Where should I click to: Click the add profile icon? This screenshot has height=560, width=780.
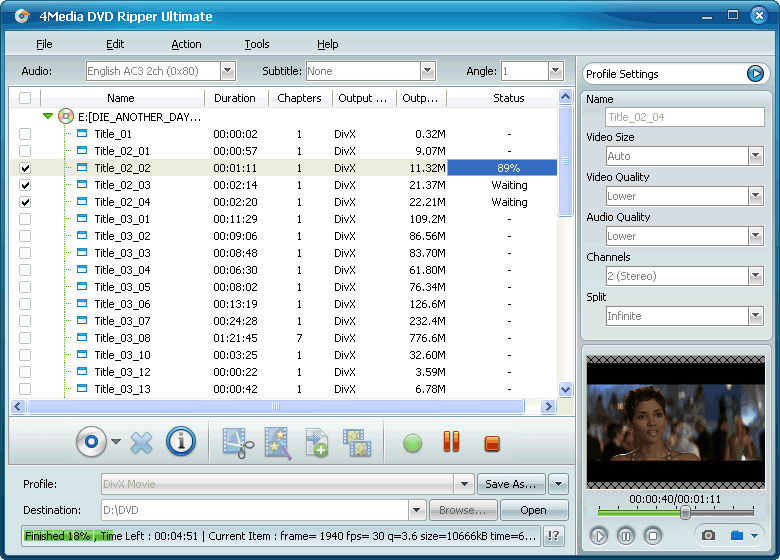(x=317, y=442)
